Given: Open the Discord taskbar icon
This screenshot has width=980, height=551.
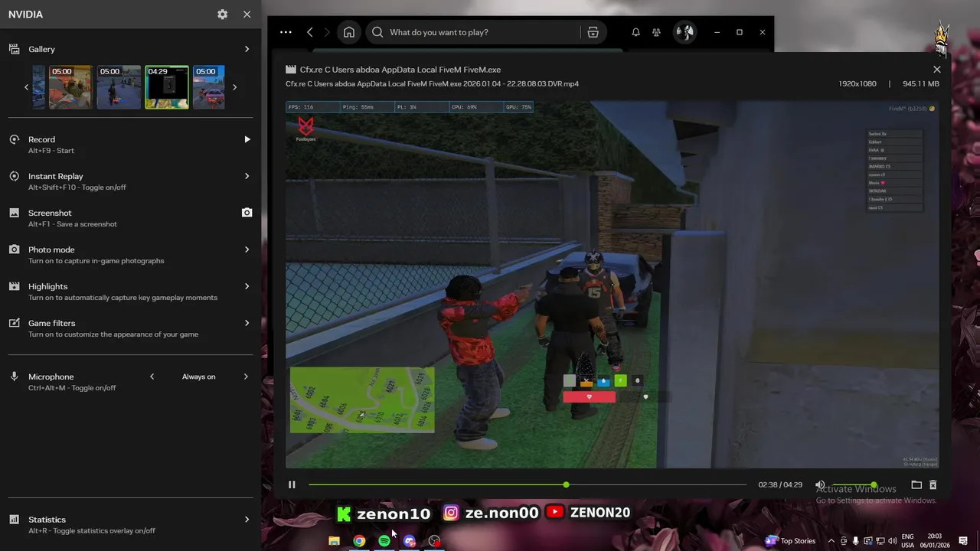Looking at the screenshot, I should 410,541.
